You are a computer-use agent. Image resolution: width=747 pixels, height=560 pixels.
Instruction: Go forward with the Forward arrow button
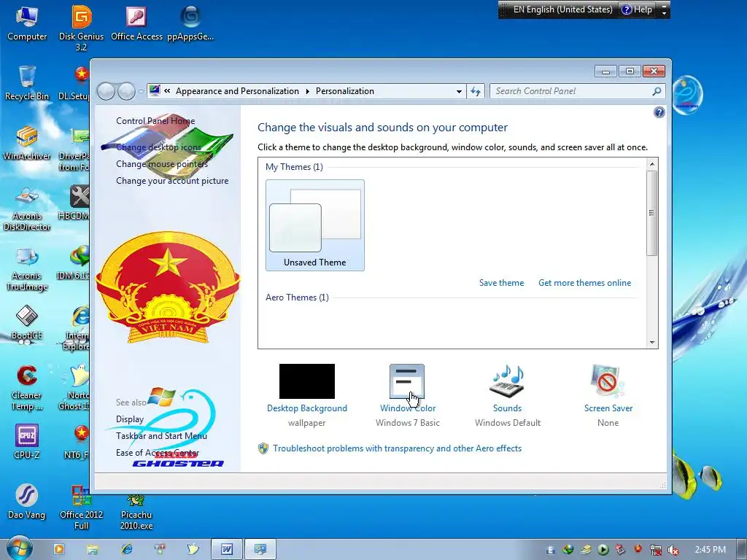[x=126, y=91]
